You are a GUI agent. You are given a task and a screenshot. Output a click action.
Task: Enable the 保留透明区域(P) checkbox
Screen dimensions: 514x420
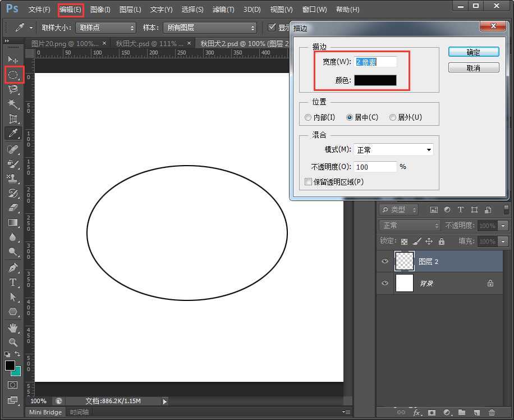(308, 182)
